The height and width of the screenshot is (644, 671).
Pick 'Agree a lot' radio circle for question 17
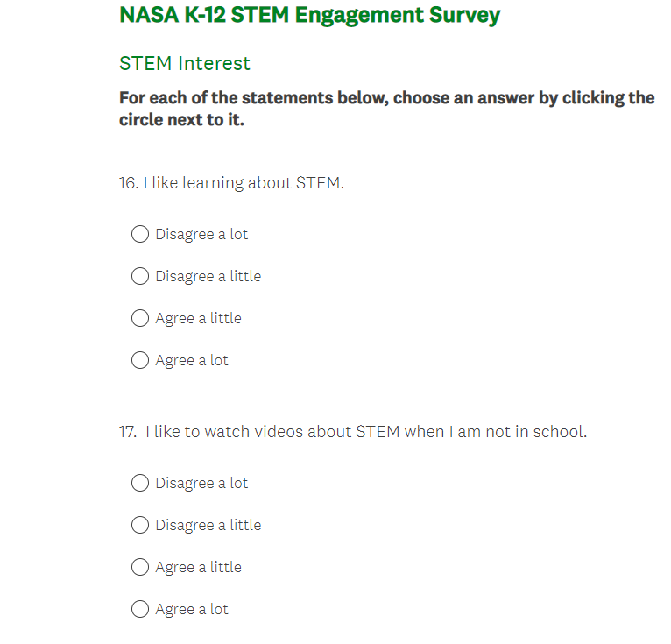tap(140, 609)
